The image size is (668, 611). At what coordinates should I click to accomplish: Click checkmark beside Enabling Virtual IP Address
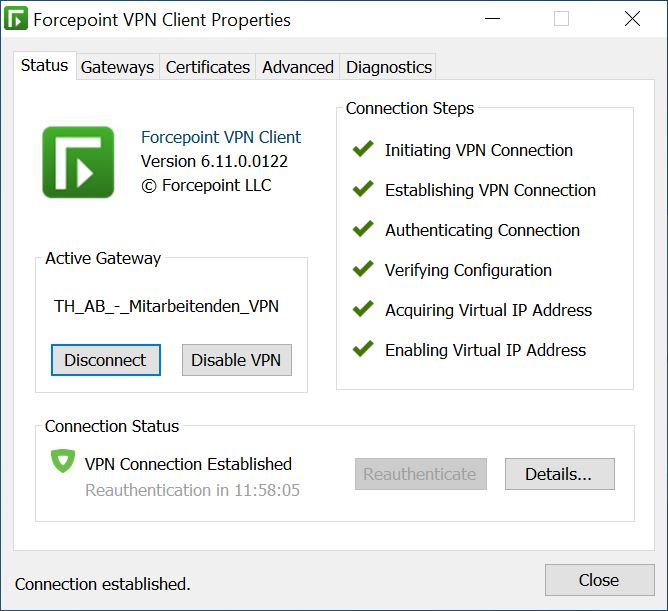pos(363,349)
